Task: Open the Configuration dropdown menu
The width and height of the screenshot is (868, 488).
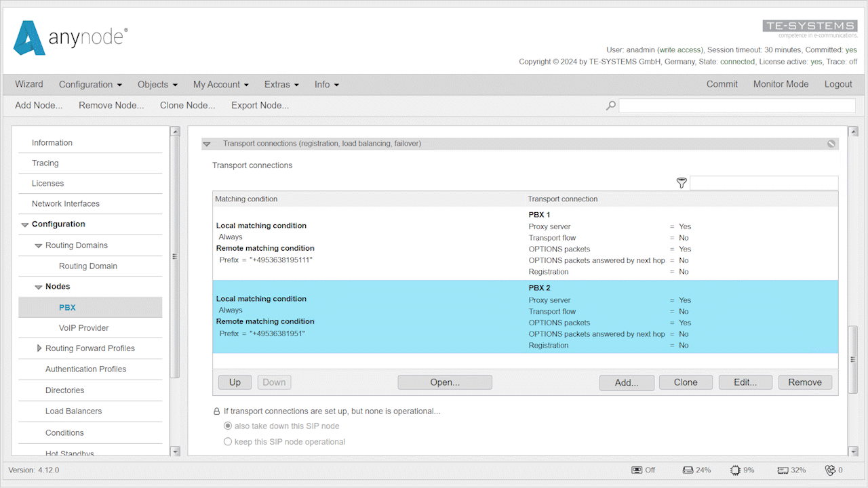Action: 90,85
